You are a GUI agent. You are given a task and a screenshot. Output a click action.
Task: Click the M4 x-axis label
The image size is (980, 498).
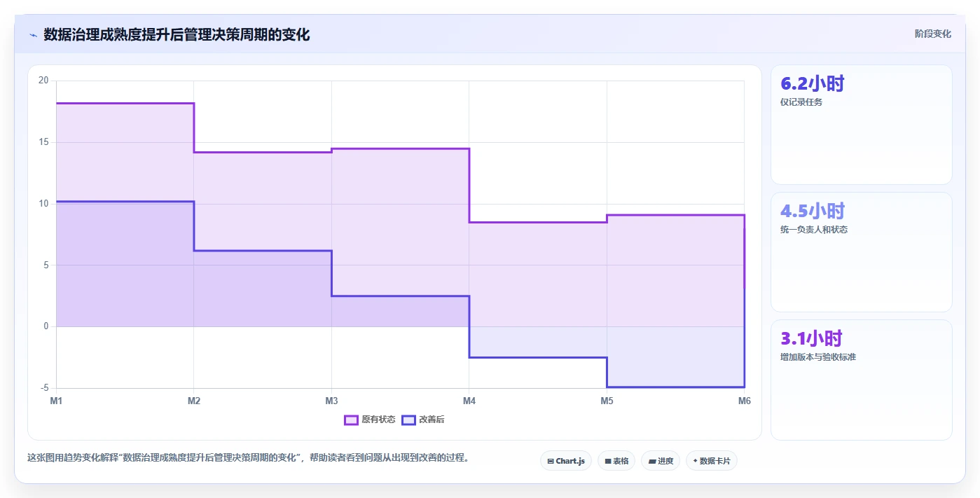469,401
